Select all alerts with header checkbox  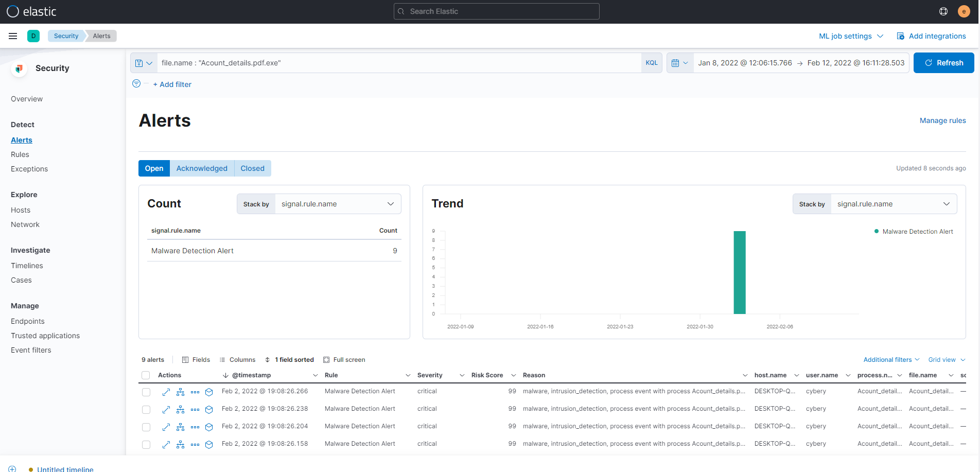[x=146, y=375]
